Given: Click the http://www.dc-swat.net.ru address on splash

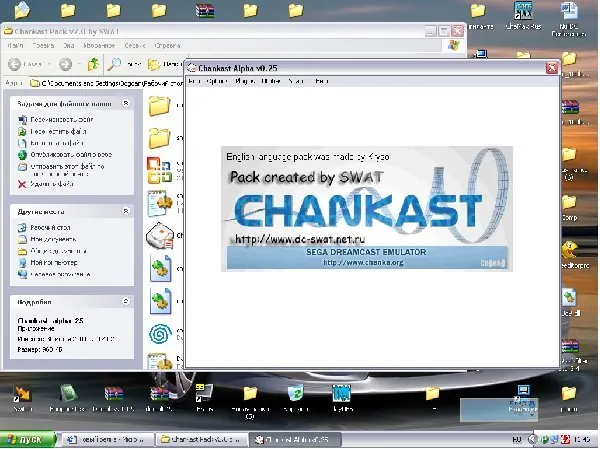Looking at the screenshot, I should click(x=300, y=239).
